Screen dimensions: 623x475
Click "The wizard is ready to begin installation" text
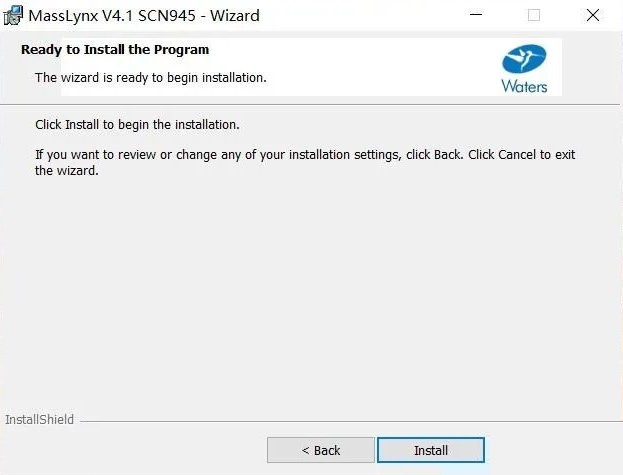[150, 77]
